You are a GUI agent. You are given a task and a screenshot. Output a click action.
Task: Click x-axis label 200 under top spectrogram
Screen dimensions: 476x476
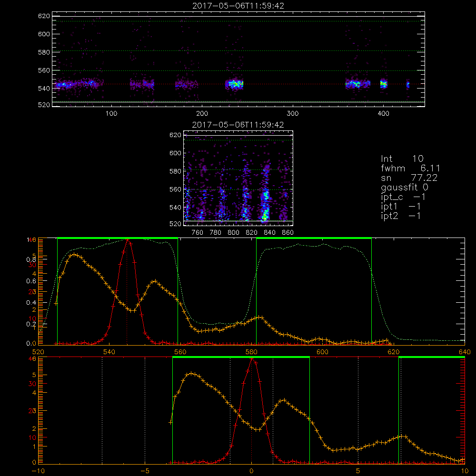tap(202, 114)
